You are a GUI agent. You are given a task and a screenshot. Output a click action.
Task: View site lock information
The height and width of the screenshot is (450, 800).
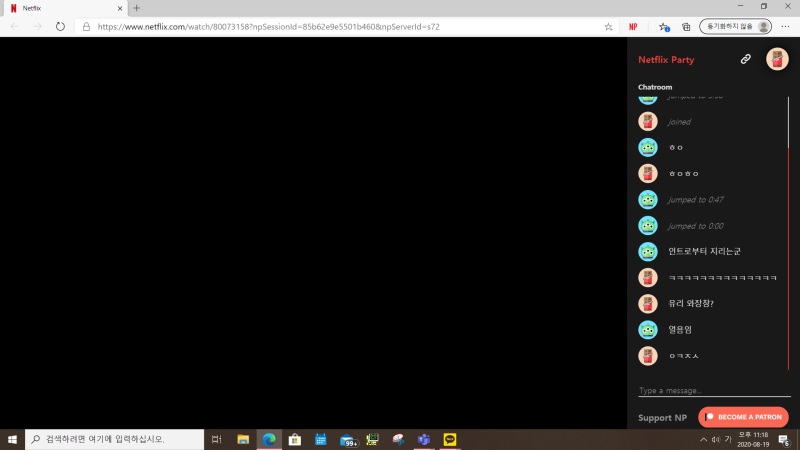[x=86, y=27]
